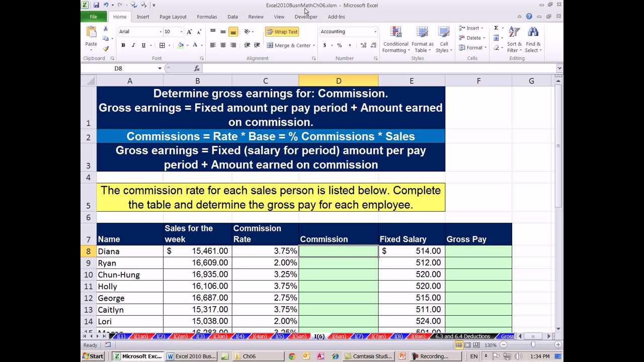Toggle Wrap Text on the cell
The height and width of the screenshot is (362, 644).
click(x=282, y=32)
